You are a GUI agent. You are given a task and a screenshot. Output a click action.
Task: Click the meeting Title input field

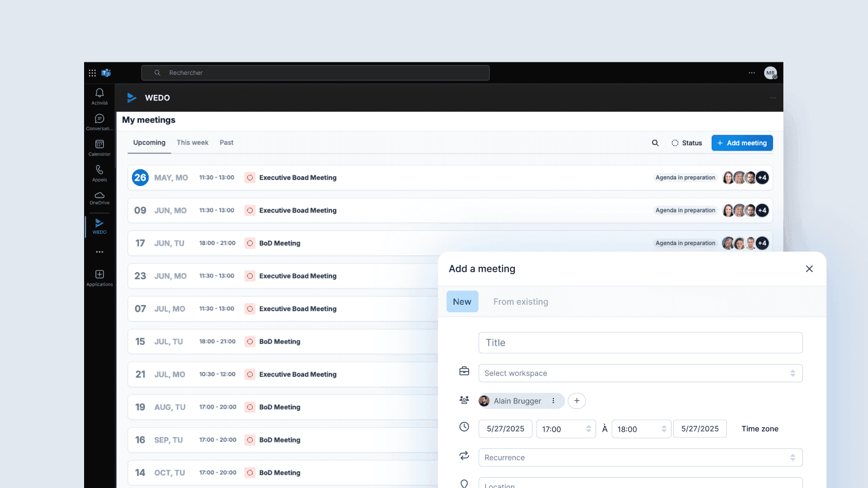click(x=640, y=342)
